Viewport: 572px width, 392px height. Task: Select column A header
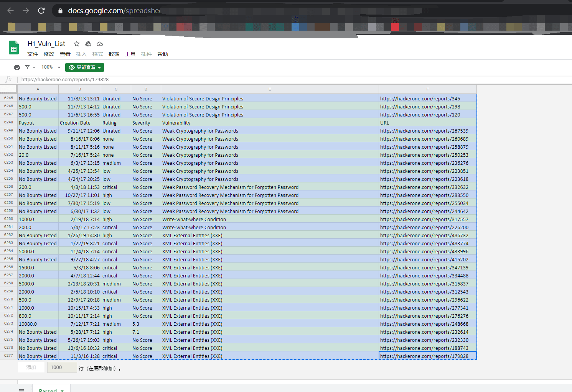(x=38, y=89)
